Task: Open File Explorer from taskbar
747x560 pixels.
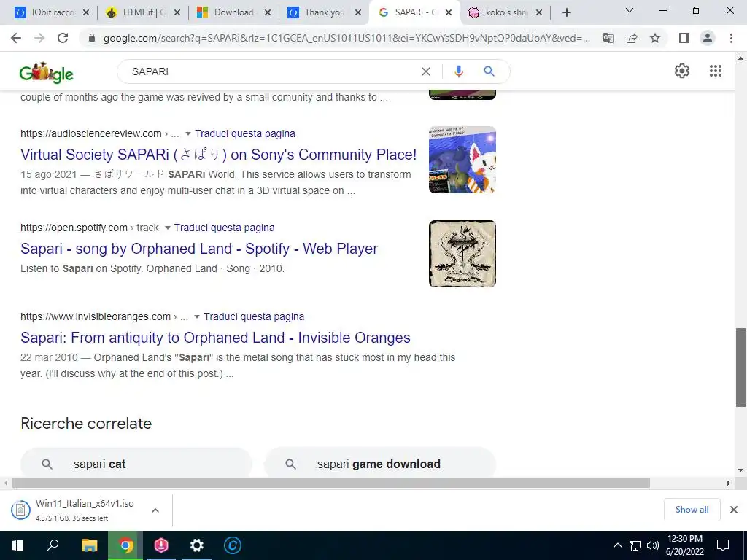Action: click(x=89, y=545)
